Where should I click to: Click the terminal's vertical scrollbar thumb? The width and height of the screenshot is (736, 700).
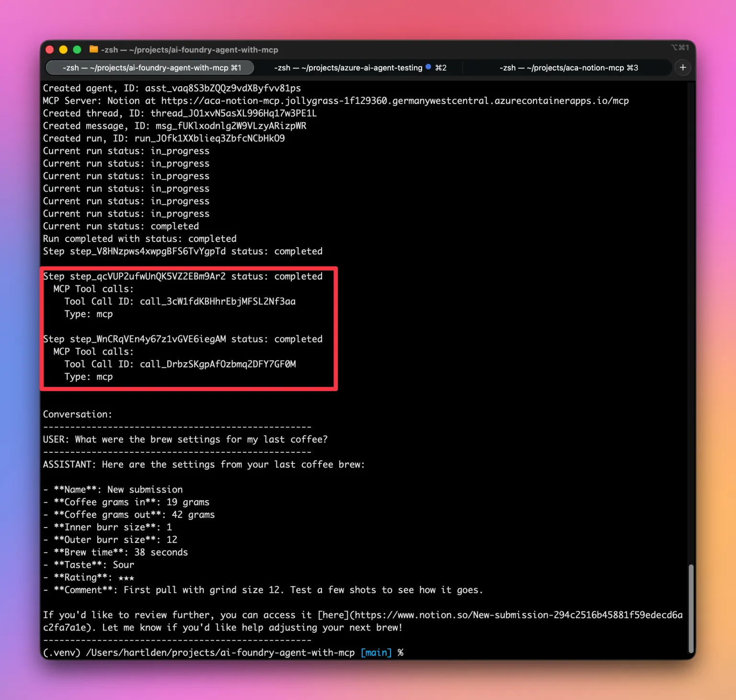click(x=690, y=608)
